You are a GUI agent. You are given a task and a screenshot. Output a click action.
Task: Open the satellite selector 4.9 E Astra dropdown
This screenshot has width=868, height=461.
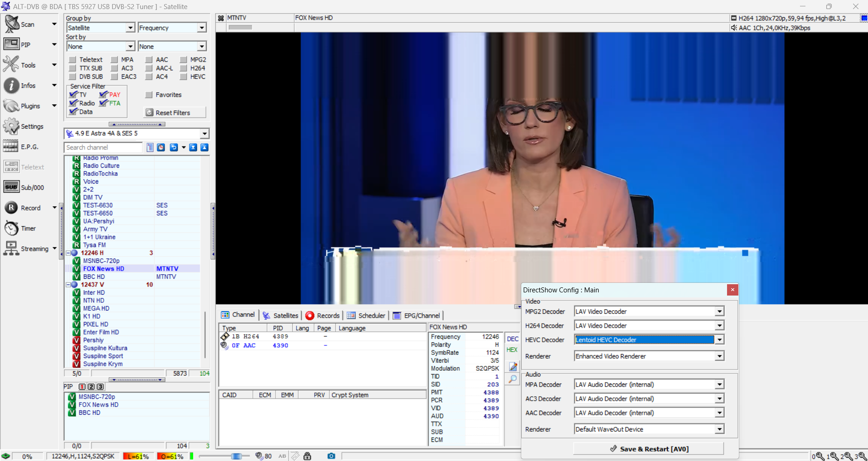204,133
